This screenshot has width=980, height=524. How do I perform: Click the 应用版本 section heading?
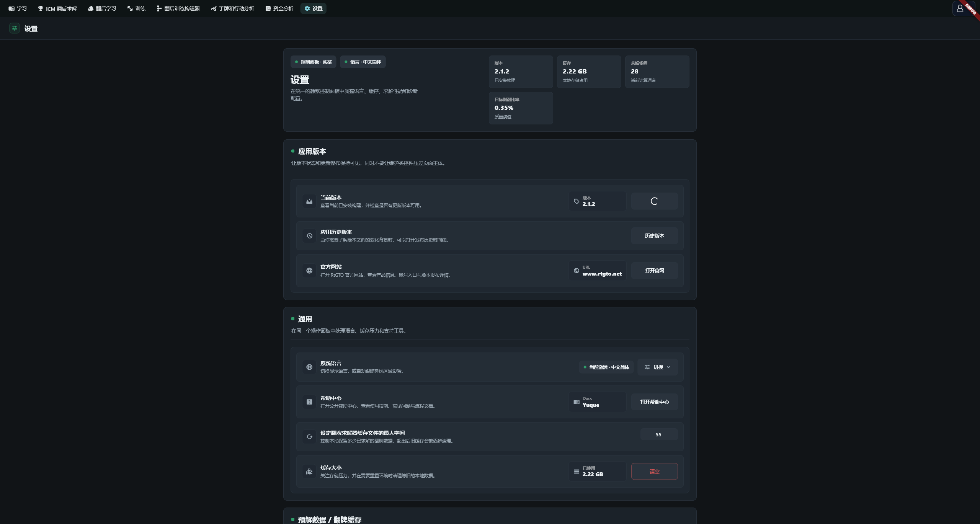[312, 151]
